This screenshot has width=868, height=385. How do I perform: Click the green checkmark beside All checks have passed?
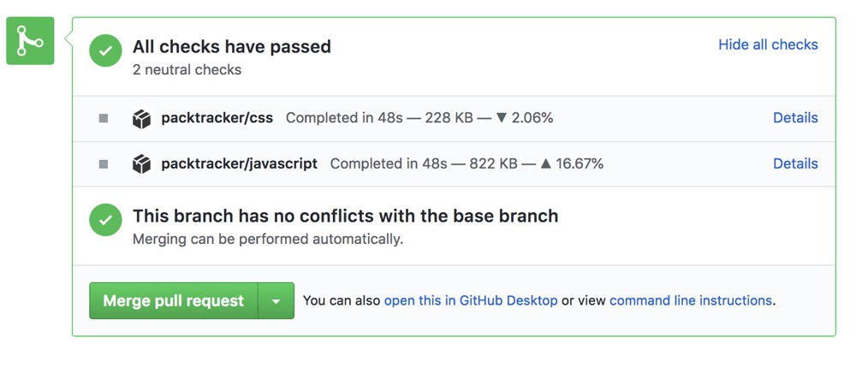tap(105, 50)
